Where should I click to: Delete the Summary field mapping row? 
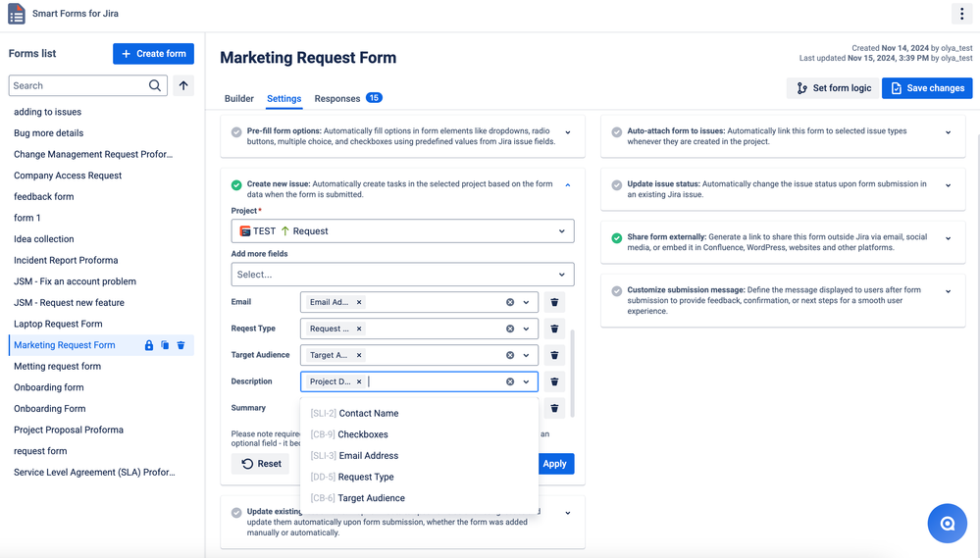[554, 408]
